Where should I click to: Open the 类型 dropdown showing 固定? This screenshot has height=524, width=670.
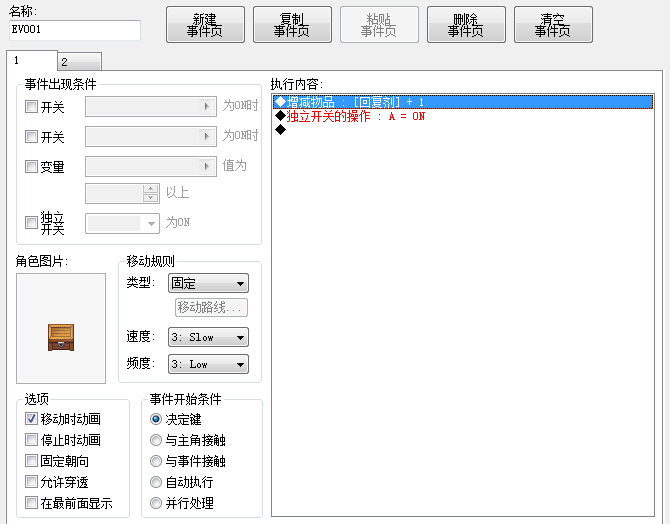click(x=209, y=283)
